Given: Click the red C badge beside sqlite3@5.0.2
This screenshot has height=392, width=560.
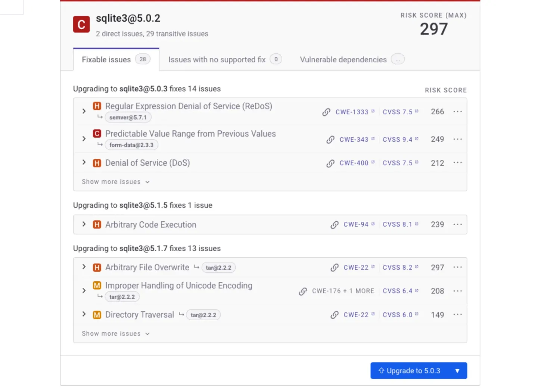Looking at the screenshot, I should point(81,24).
